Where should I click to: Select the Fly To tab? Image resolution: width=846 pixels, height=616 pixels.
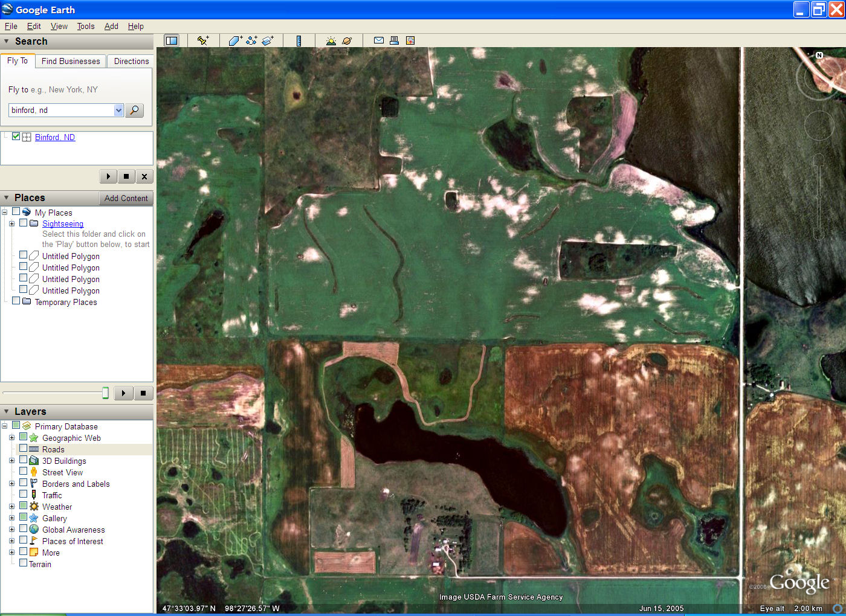pyautogui.click(x=18, y=60)
